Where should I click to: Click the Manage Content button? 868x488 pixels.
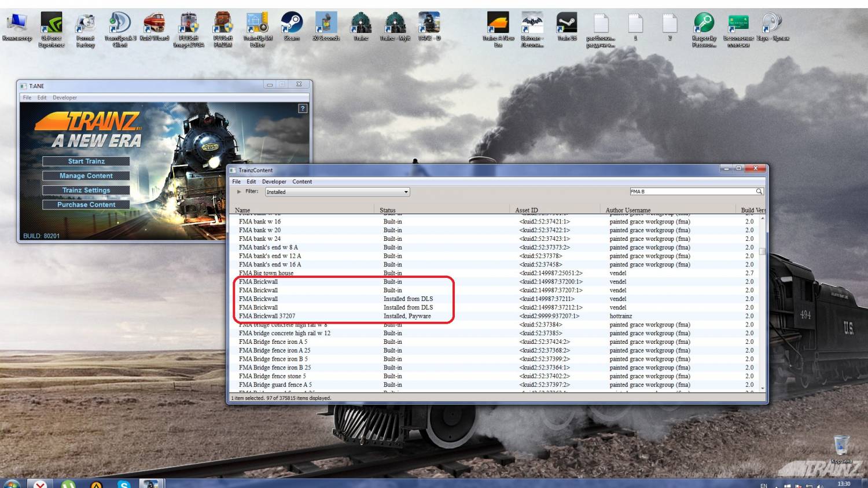[x=86, y=176]
